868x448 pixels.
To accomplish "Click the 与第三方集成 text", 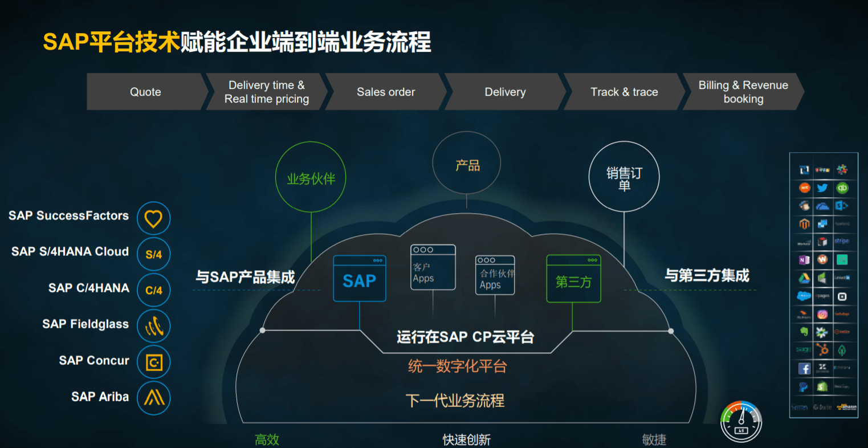I will pos(707,275).
